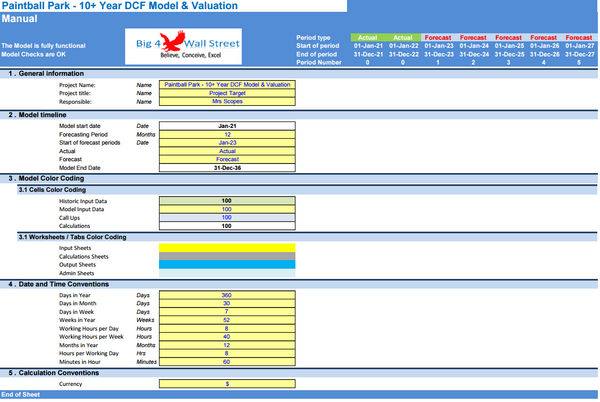Image resolution: width=600 pixels, height=402 pixels.
Task: Select the Model start date cell
Action: coord(226,126)
